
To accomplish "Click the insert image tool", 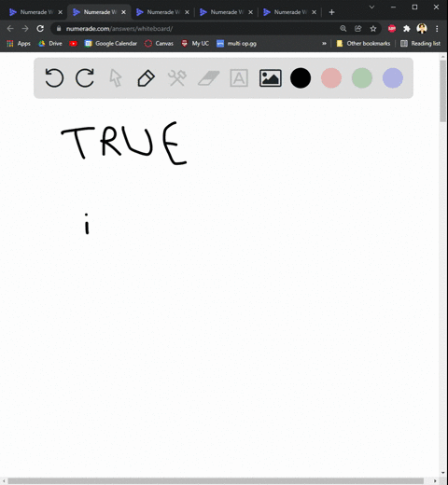I will pos(271,77).
